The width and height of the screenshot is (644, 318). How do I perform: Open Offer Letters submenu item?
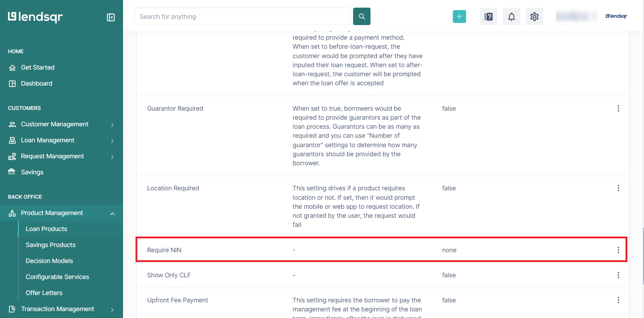pos(44,293)
